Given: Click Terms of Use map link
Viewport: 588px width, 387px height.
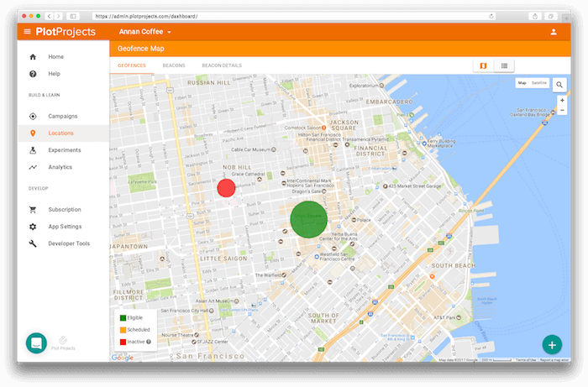Looking at the screenshot, I should pos(526,360).
